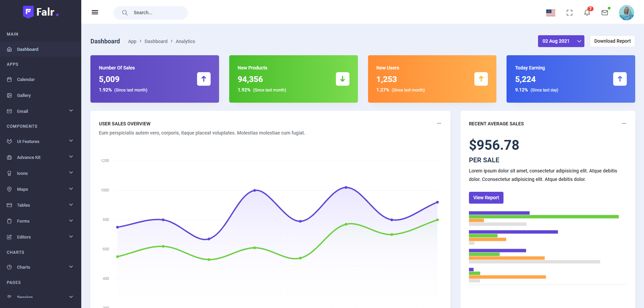Image resolution: width=644 pixels, height=308 pixels.
Task: Open the notifications bell icon
Action: coord(587,13)
